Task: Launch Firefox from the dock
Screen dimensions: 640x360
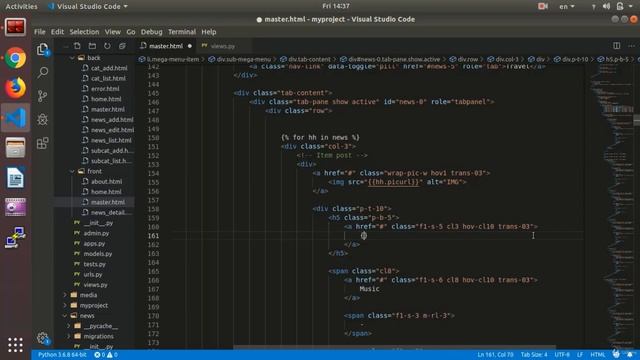Action: point(16,88)
